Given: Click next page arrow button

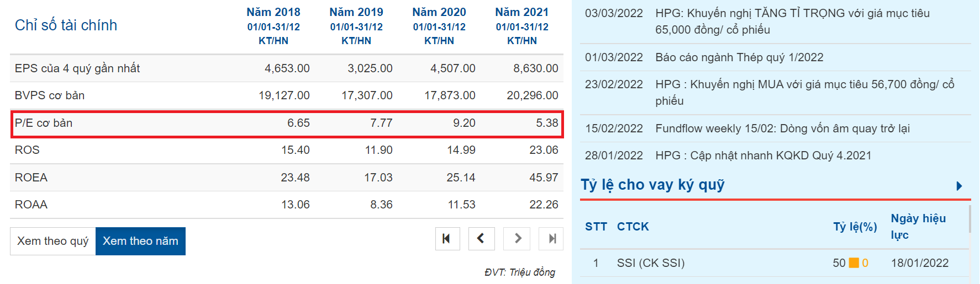Looking at the screenshot, I should point(518,239).
